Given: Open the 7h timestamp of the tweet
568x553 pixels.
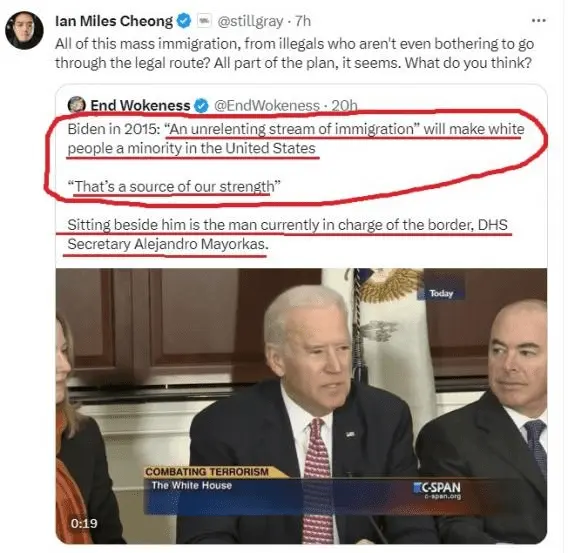Looking at the screenshot, I should point(303,21).
